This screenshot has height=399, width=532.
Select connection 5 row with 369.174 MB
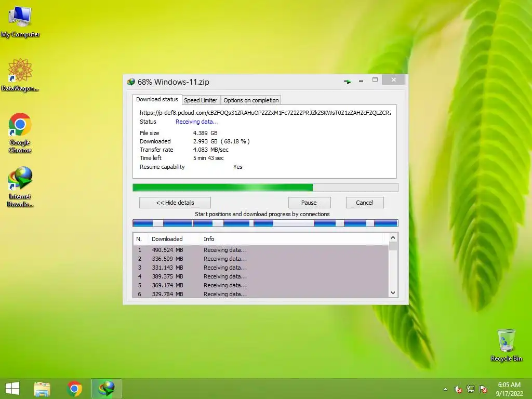[x=261, y=285]
